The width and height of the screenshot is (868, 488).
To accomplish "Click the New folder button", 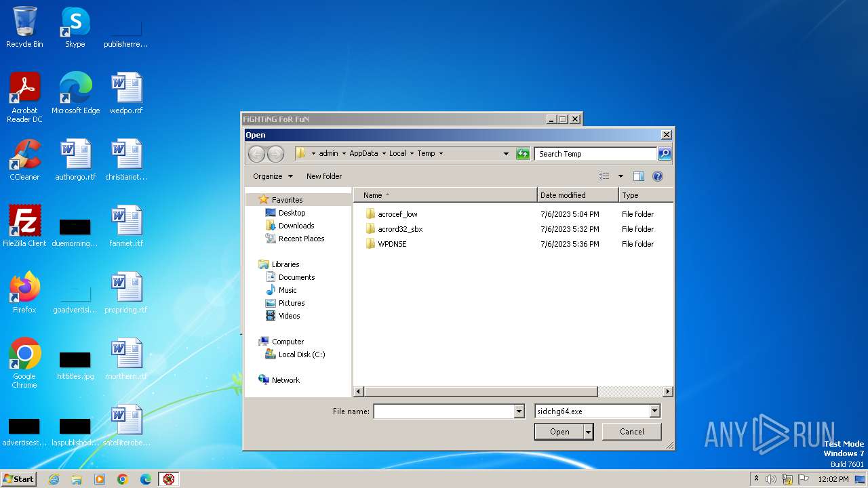I will tap(324, 176).
